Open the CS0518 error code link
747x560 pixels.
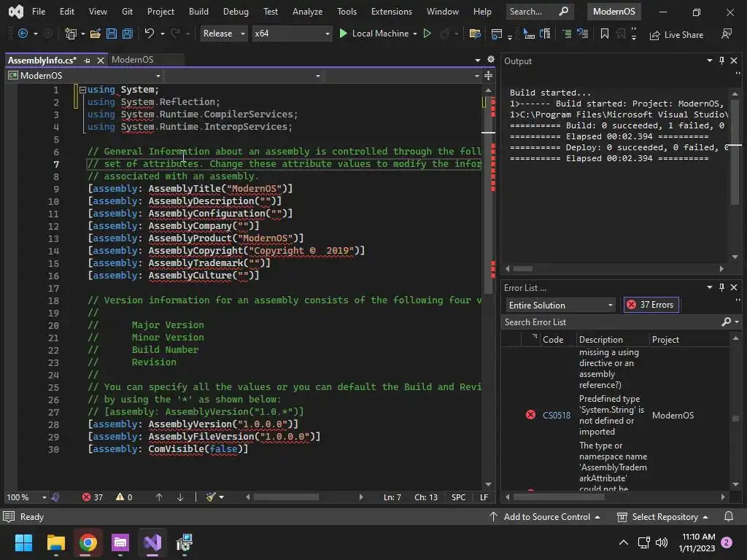coord(557,415)
